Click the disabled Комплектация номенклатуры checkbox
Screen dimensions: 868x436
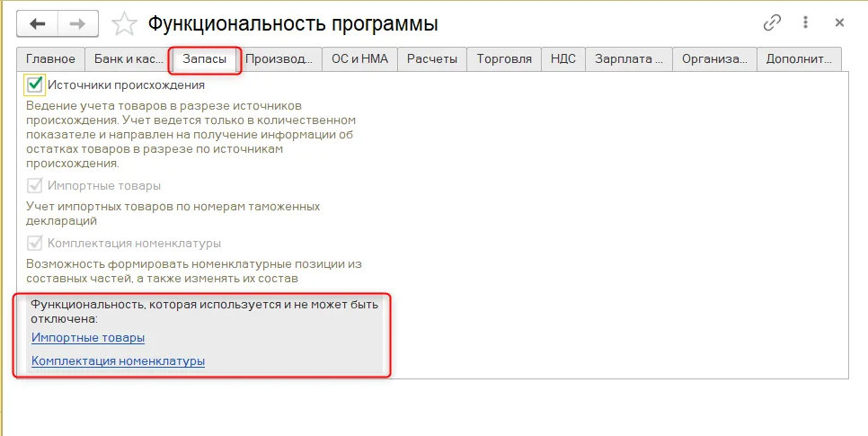[x=35, y=243]
